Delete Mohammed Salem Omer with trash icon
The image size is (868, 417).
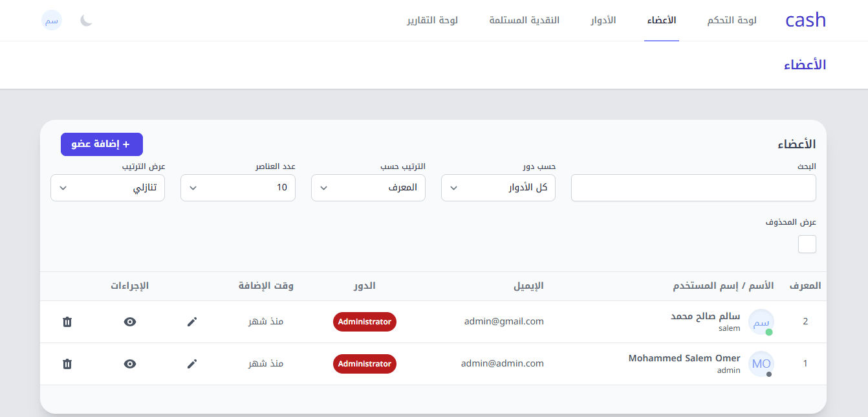point(67,364)
